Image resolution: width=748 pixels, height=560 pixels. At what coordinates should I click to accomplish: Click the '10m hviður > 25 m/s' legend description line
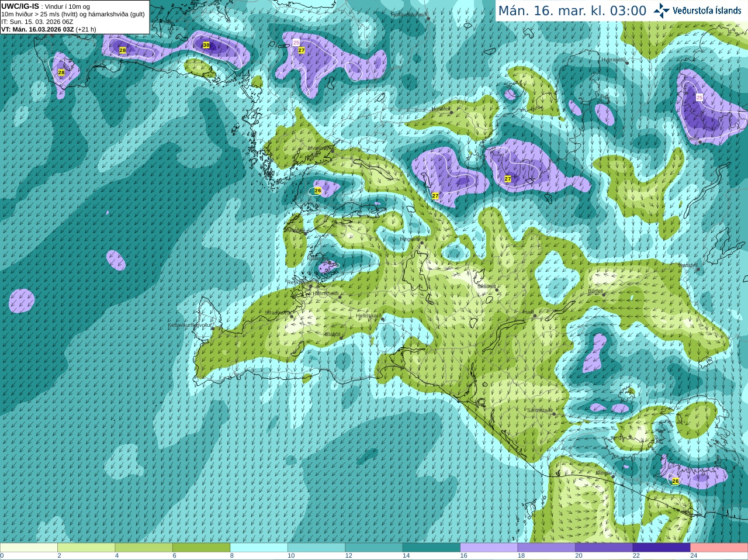click(73, 14)
